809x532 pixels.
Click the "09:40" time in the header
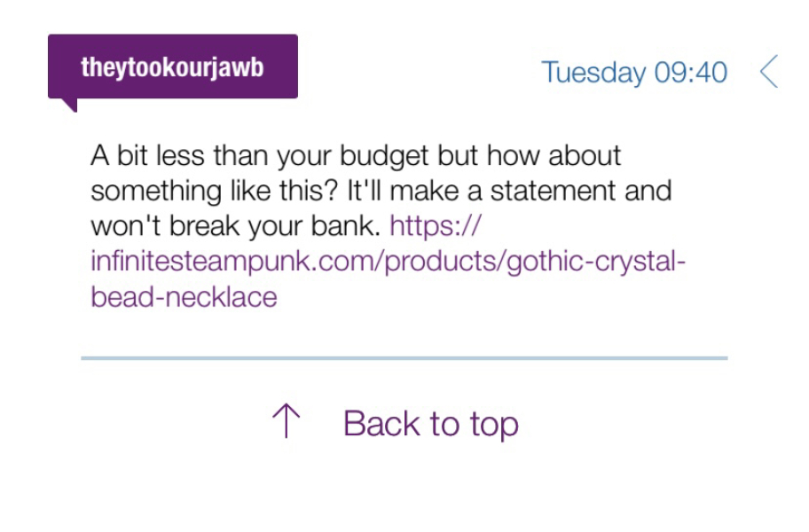pyautogui.click(x=691, y=72)
